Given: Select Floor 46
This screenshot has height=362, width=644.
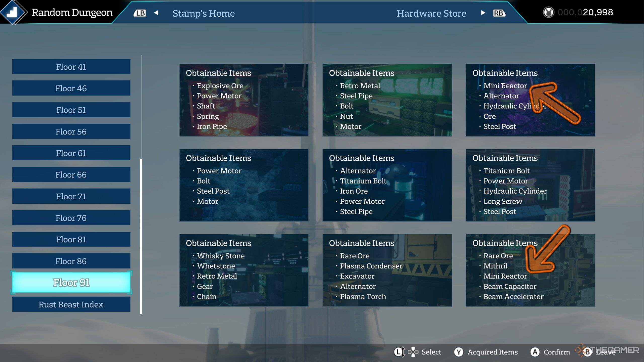Looking at the screenshot, I should coord(71,88).
